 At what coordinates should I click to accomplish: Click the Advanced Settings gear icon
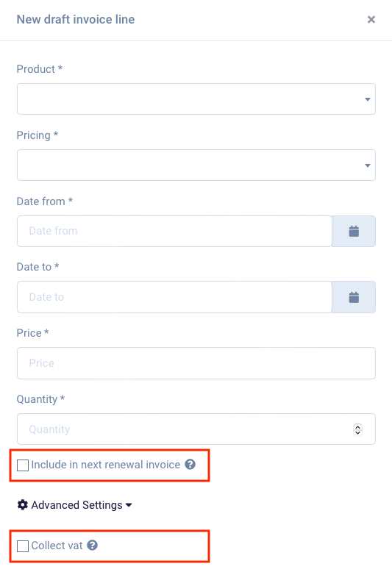(23, 505)
